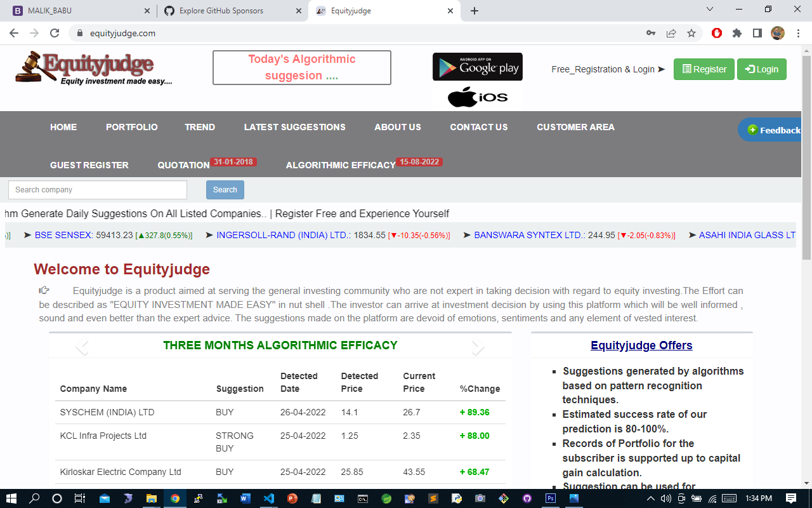This screenshot has height=508, width=812.
Task: Click the right arrow on the efficacy carousel
Action: coord(479,348)
